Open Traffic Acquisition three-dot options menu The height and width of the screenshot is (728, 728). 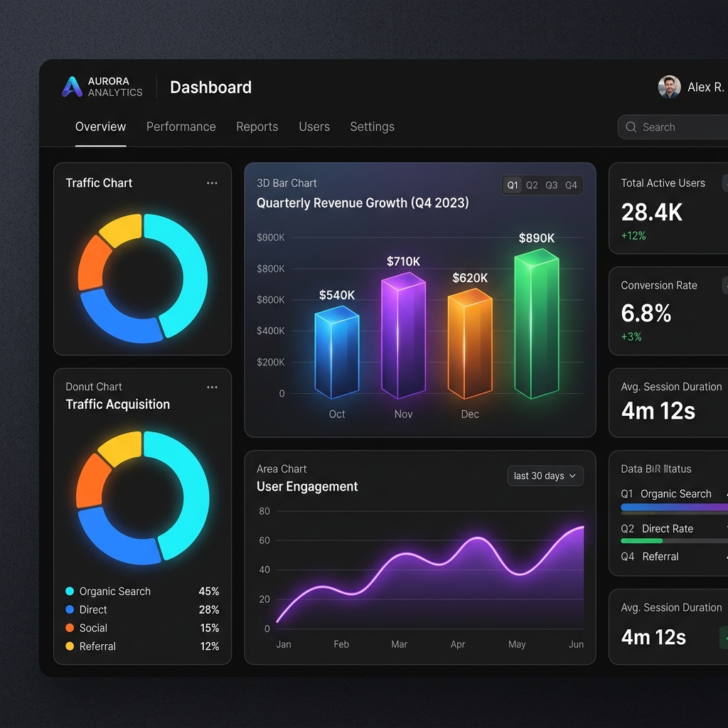212,387
